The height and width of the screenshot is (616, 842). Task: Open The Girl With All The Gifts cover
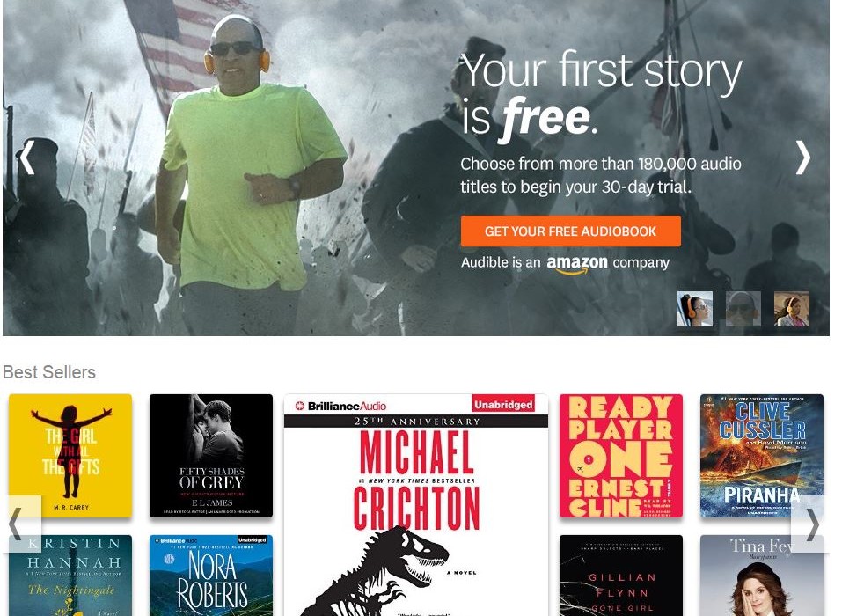[70, 456]
